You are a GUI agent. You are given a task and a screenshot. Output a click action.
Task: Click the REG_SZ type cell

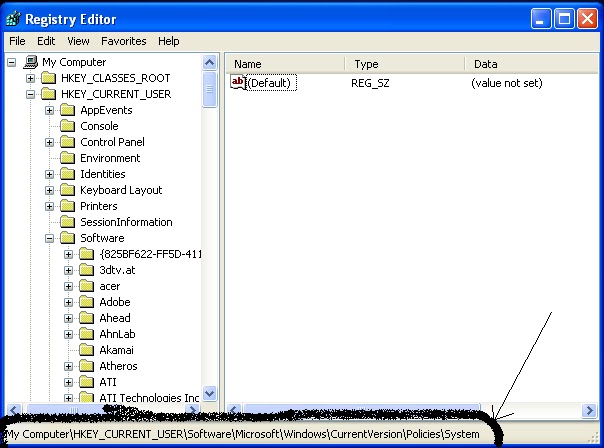point(370,83)
